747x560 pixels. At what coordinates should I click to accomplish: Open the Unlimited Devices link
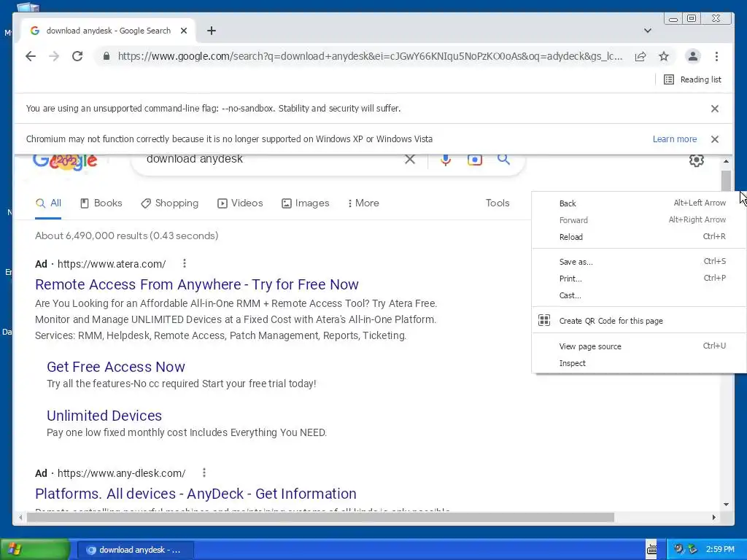point(104,416)
